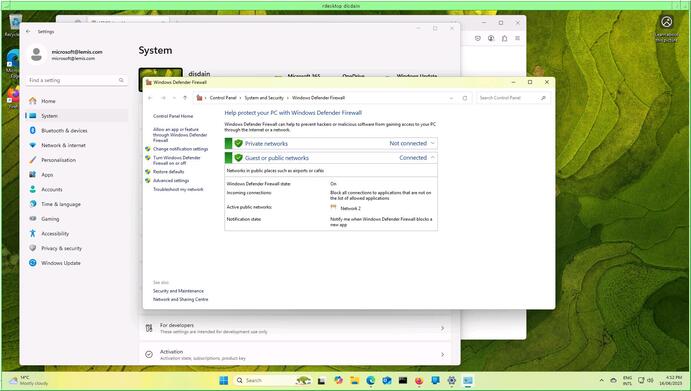The width and height of the screenshot is (691, 391).
Task: Open Privacy & security settings
Action: coord(76,248)
